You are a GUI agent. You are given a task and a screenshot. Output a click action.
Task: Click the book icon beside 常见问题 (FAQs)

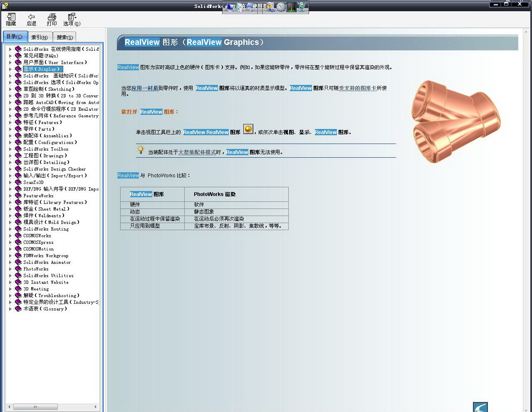pos(18,56)
